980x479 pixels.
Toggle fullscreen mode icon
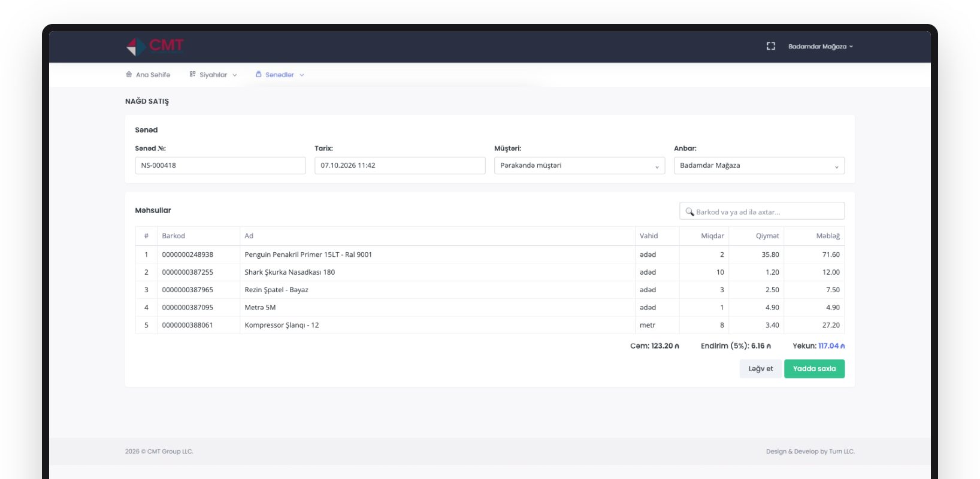coord(771,46)
